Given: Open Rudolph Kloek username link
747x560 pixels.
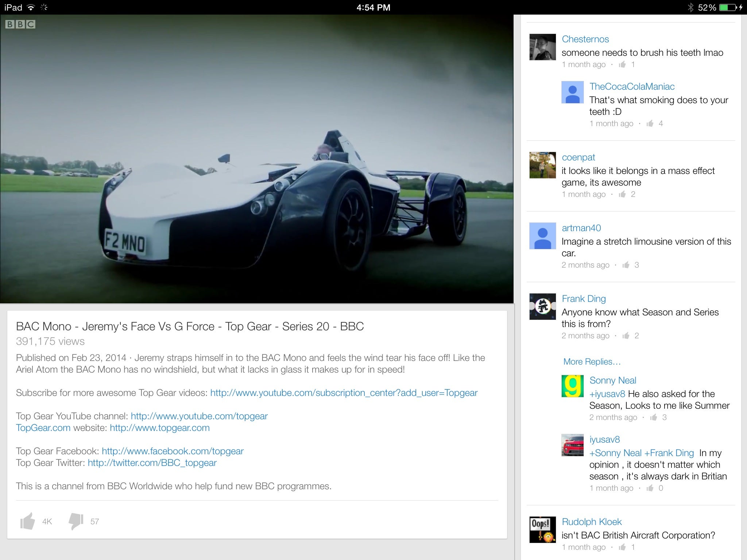Looking at the screenshot, I should click(x=592, y=522).
